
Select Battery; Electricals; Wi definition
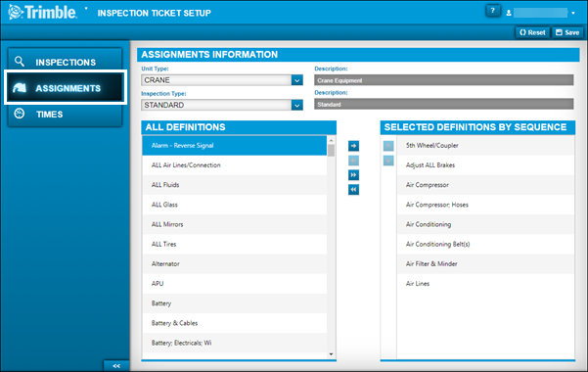(235, 343)
